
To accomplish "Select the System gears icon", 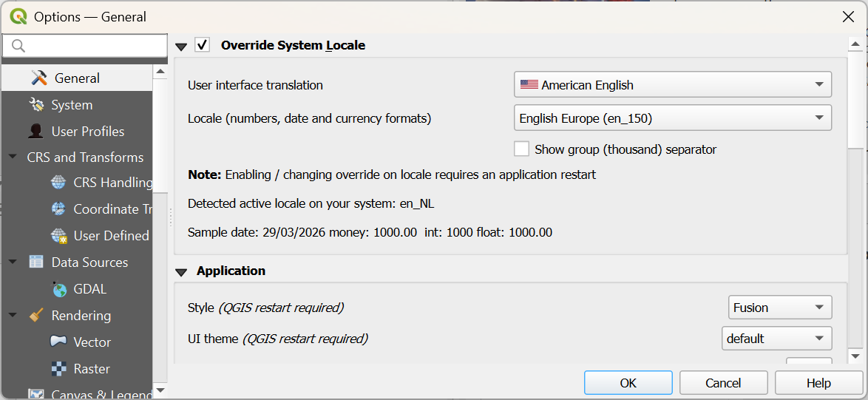I will click(x=36, y=105).
